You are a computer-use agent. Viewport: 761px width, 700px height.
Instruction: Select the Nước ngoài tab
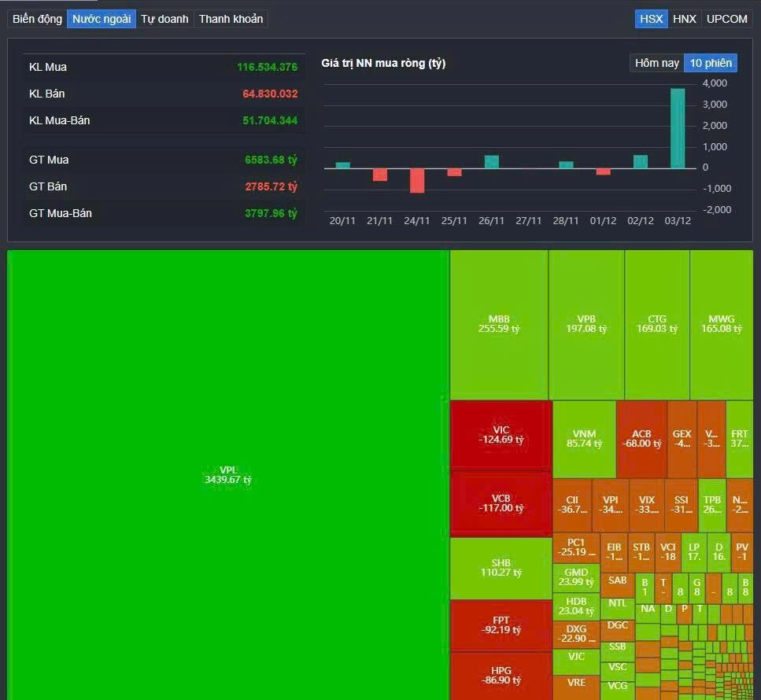click(102, 19)
